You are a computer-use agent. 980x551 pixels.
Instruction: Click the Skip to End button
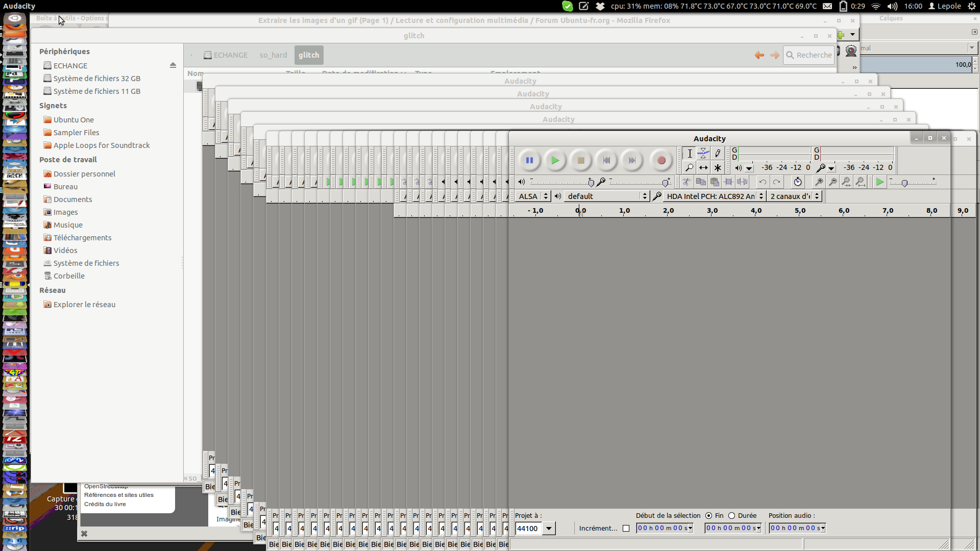[x=632, y=160]
